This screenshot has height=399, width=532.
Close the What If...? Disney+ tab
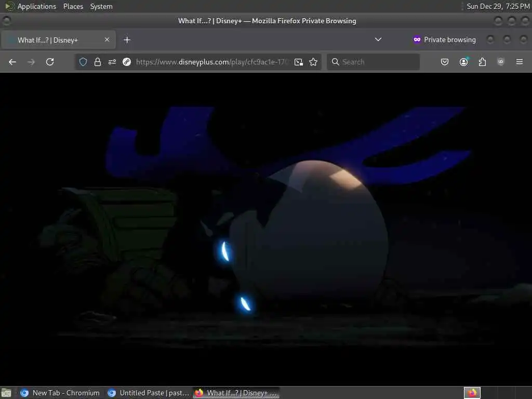click(107, 39)
